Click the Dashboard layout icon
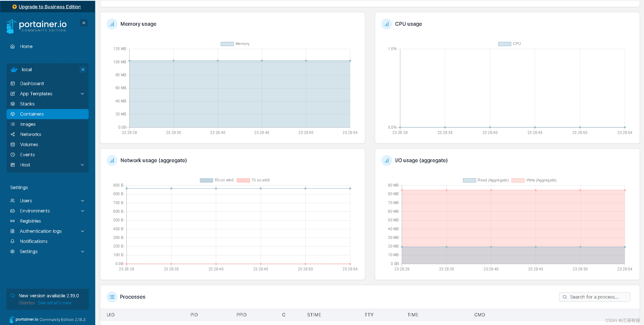Viewport: 644px width, 325px height. tap(13, 84)
